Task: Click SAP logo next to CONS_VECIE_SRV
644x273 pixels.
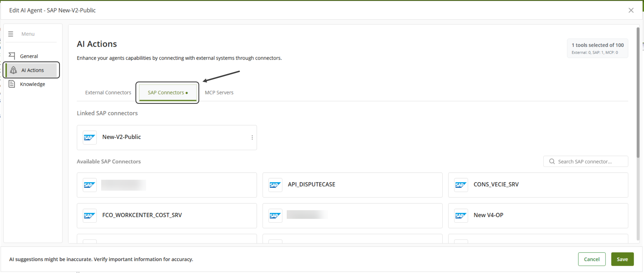Action: point(461,185)
